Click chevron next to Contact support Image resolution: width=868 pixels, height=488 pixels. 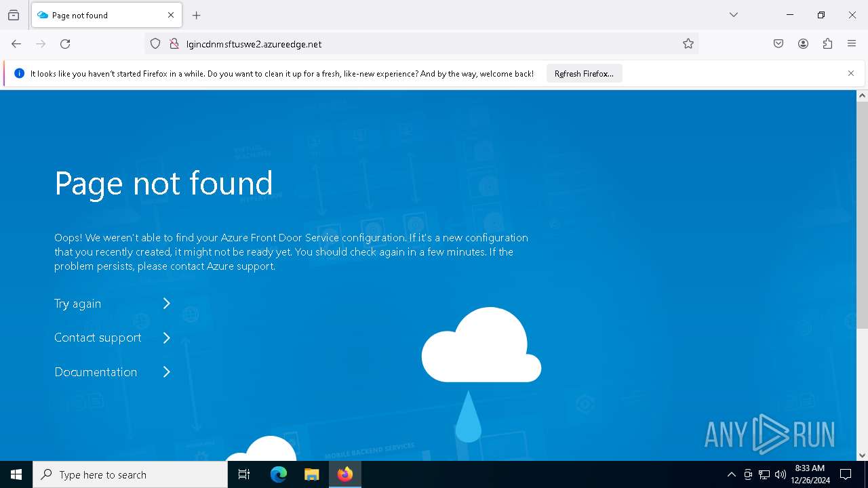[x=167, y=338]
